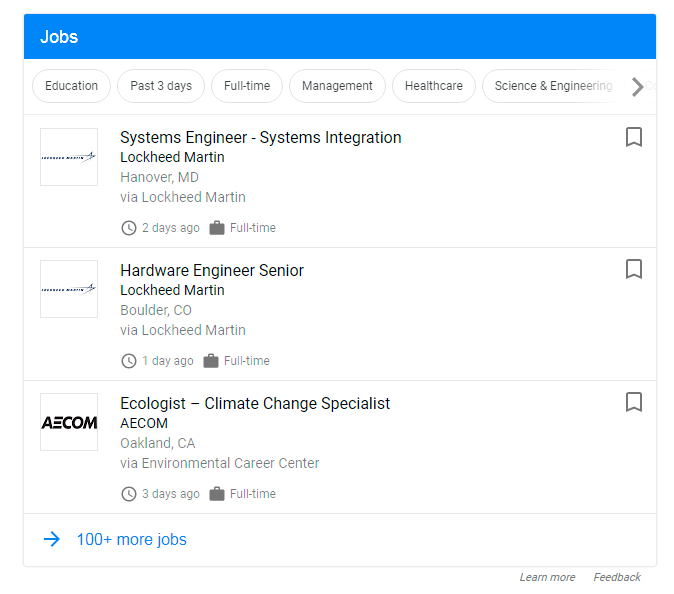
Task: Click the Hanover, MD location text
Action: click(159, 177)
